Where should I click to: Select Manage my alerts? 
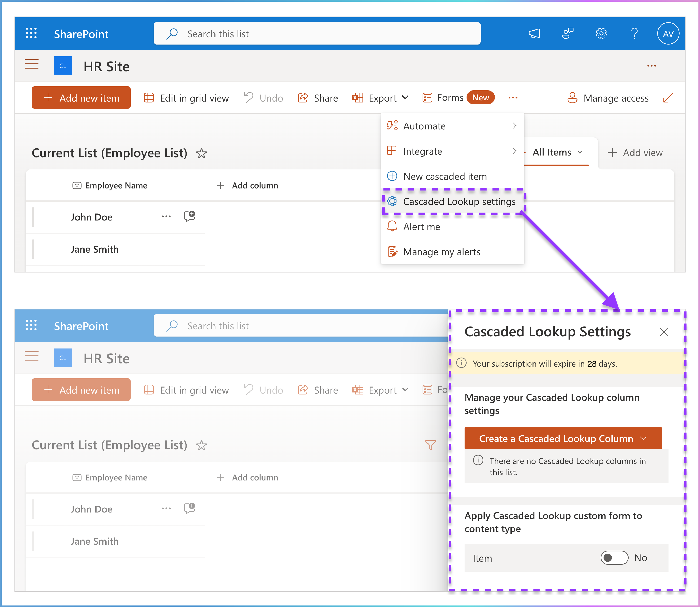[452, 252]
